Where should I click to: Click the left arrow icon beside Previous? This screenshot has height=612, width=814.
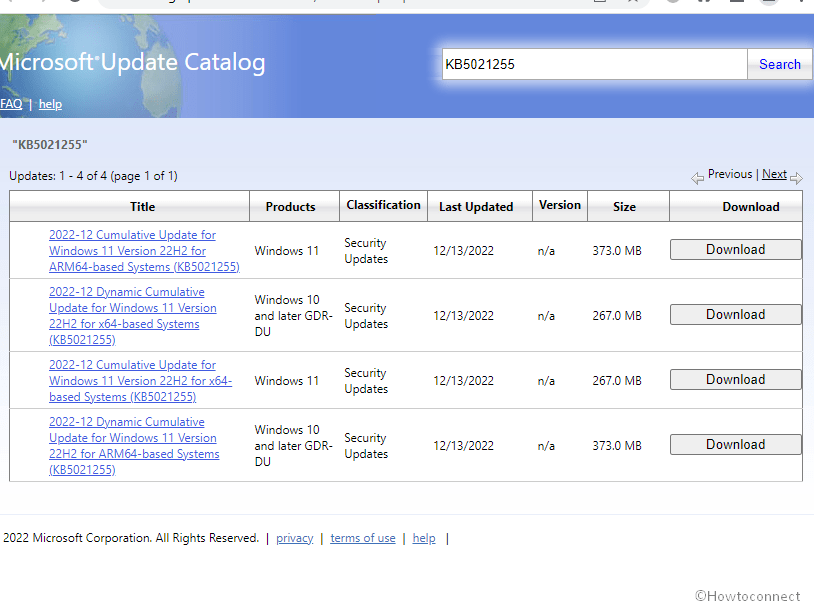tap(697, 178)
